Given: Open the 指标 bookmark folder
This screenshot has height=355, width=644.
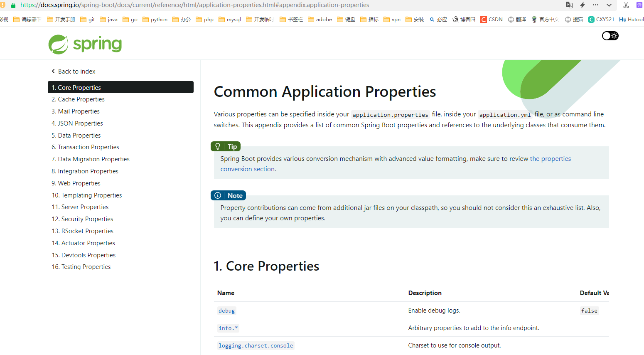Looking at the screenshot, I should coord(369,20).
